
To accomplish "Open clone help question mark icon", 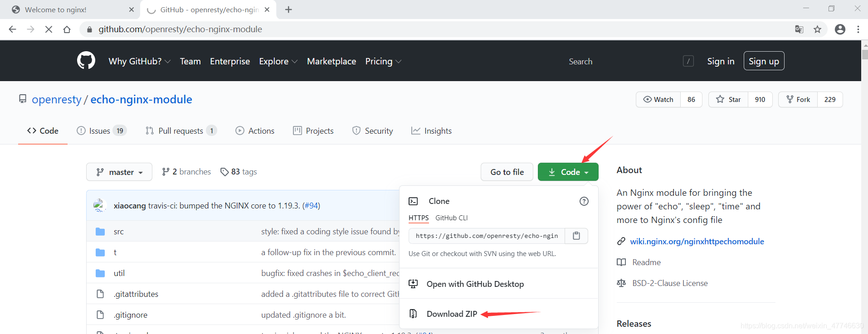I will click(584, 201).
